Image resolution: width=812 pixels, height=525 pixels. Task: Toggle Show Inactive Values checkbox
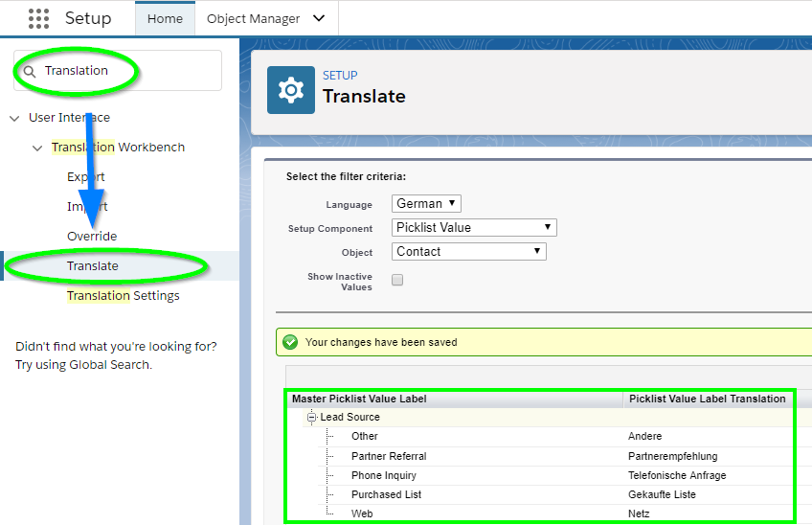(397, 280)
